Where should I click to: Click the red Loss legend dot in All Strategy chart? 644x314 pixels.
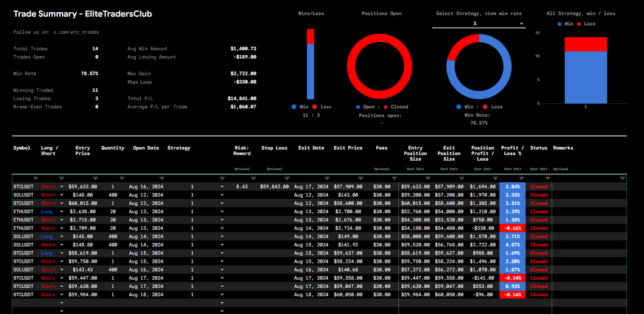pyautogui.click(x=579, y=24)
